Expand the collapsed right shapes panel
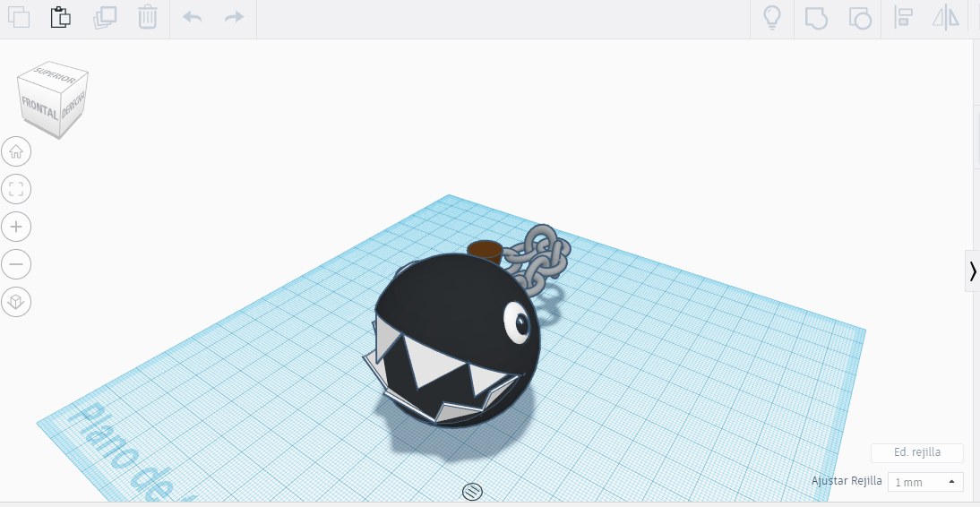Viewport: 980px width, 507px height. point(973,271)
